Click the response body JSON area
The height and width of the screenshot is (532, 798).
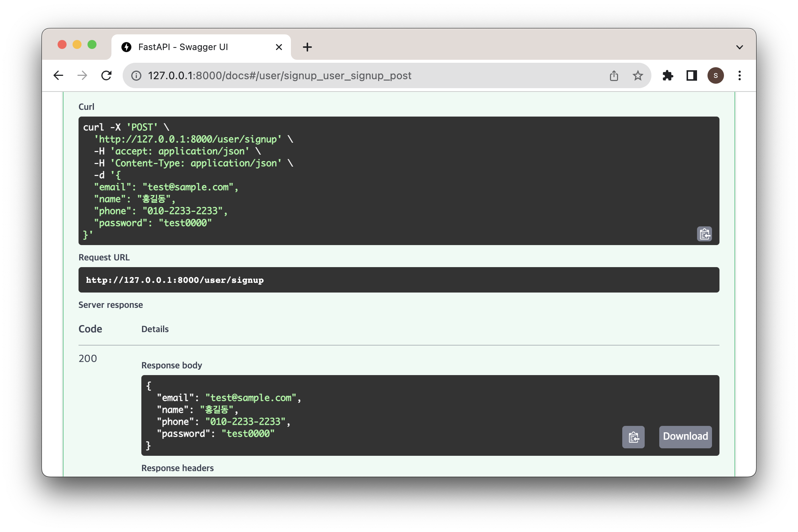click(374, 415)
